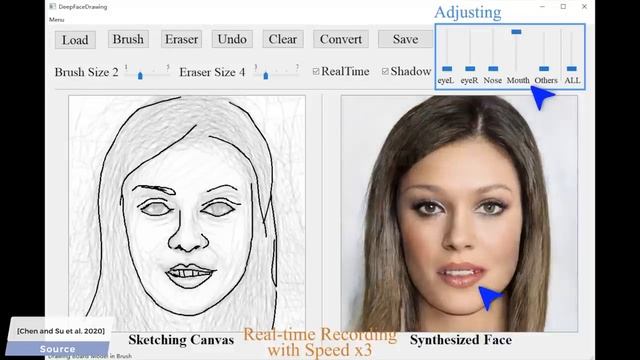The height and width of the screenshot is (360, 640).
Task: Click the Convert button
Action: pyautogui.click(x=341, y=39)
